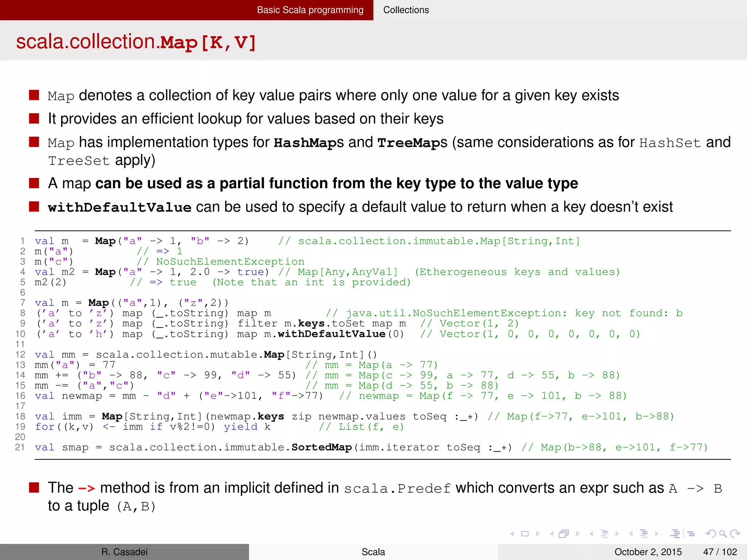The height and width of the screenshot is (560, 747).
Task: Go to next frame arrow
Action: 578,534
